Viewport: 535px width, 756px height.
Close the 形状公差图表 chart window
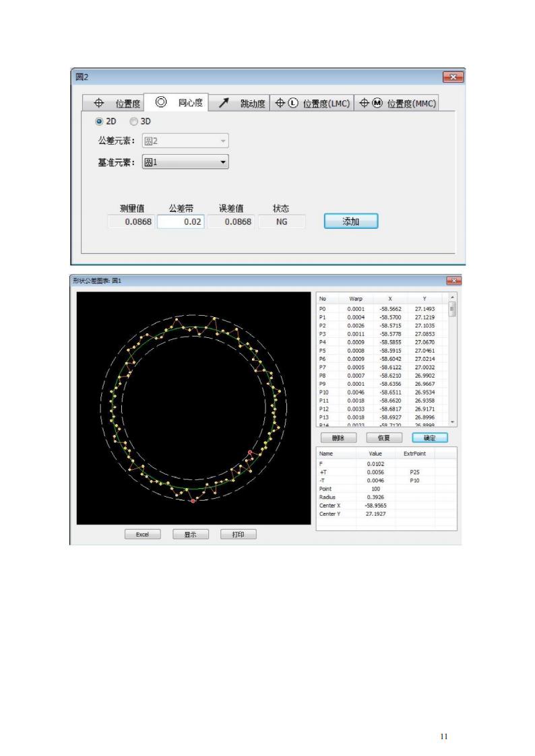[x=453, y=281]
